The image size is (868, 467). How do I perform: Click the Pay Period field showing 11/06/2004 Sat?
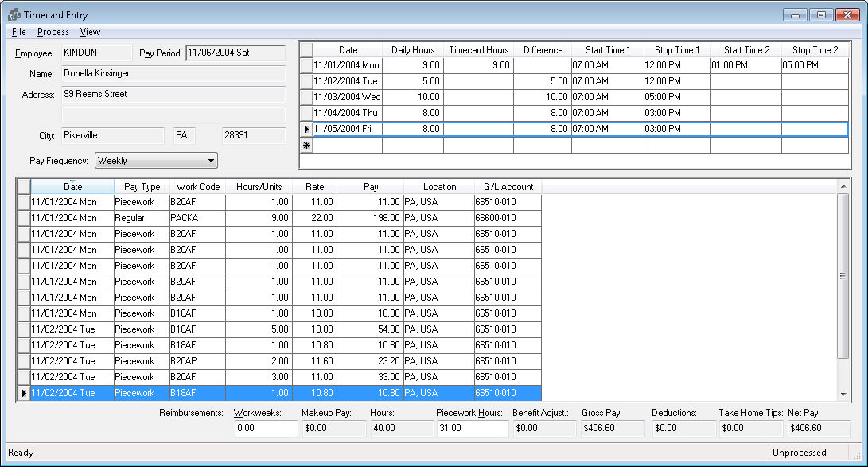[x=235, y=54]
